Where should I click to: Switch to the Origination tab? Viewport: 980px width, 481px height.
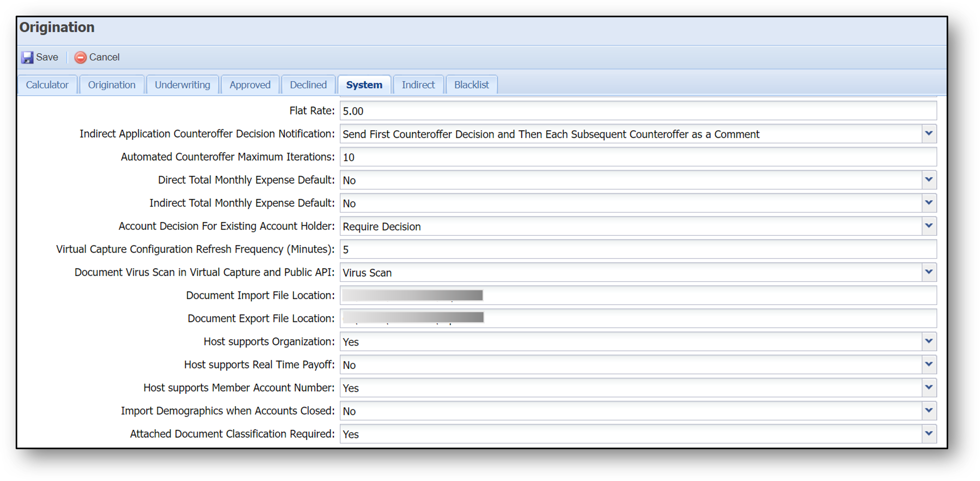click(112, 84)
